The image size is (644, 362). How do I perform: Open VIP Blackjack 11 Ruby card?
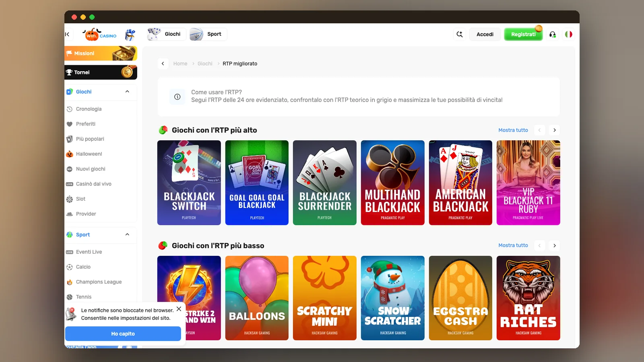(x=528, y=183)
